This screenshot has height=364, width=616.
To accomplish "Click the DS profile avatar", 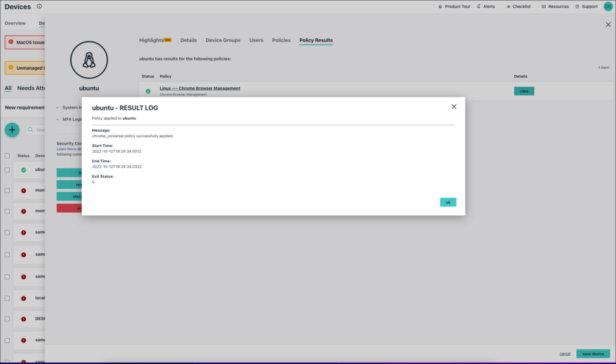I will click(606, 6).
